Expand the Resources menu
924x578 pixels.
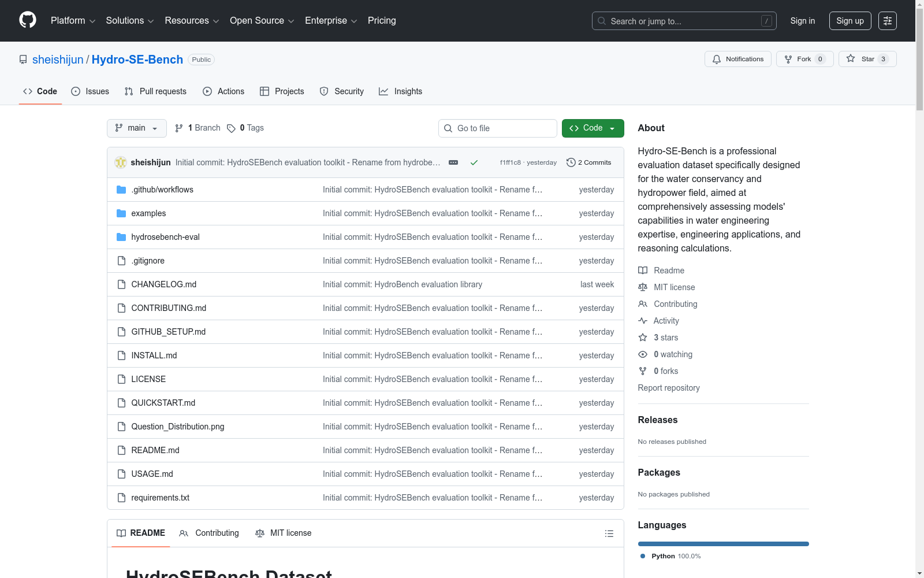coord(192,21)
